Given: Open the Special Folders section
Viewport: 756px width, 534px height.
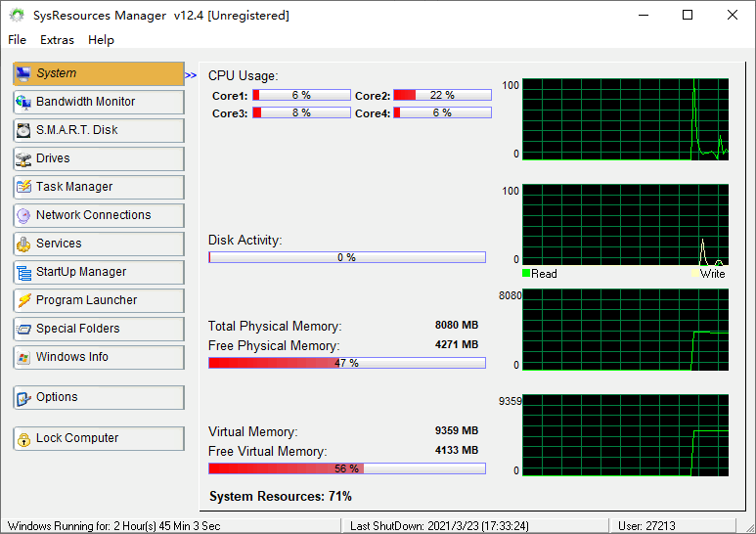Looking at the screenshot, I should (98, 329).
